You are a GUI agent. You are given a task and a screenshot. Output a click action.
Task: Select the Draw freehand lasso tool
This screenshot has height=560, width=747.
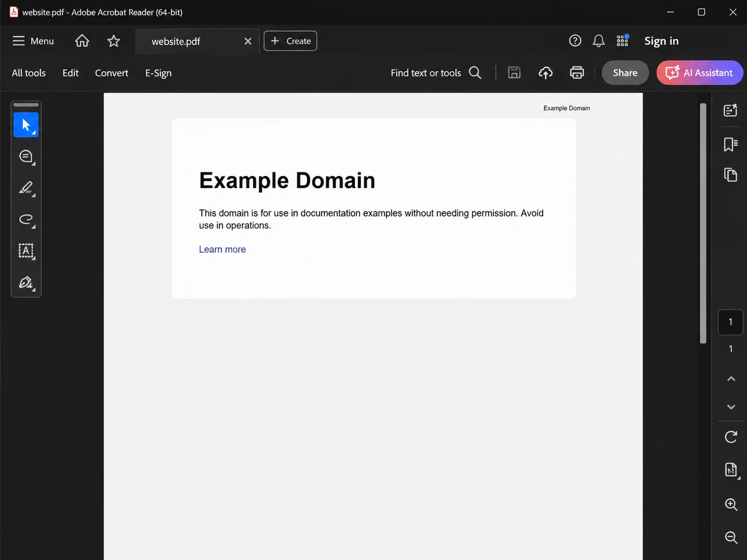(26, 219)
